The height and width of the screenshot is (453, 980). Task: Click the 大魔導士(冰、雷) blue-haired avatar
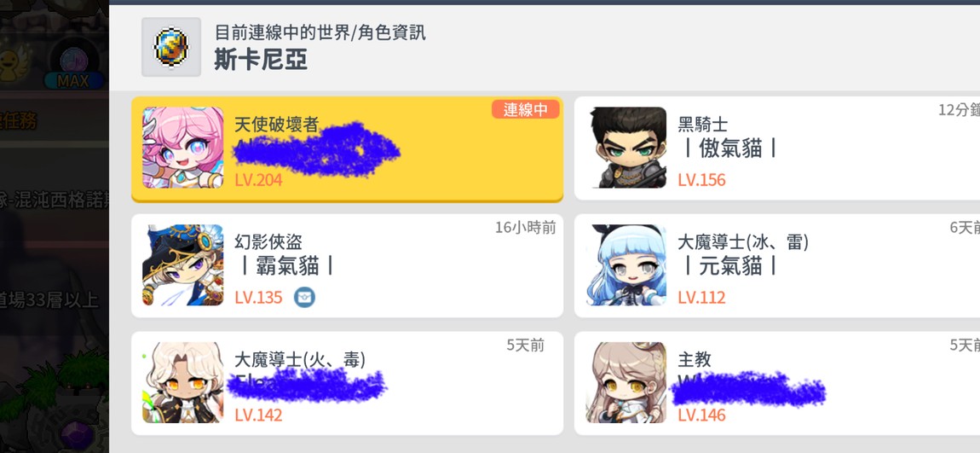(626, 265)
